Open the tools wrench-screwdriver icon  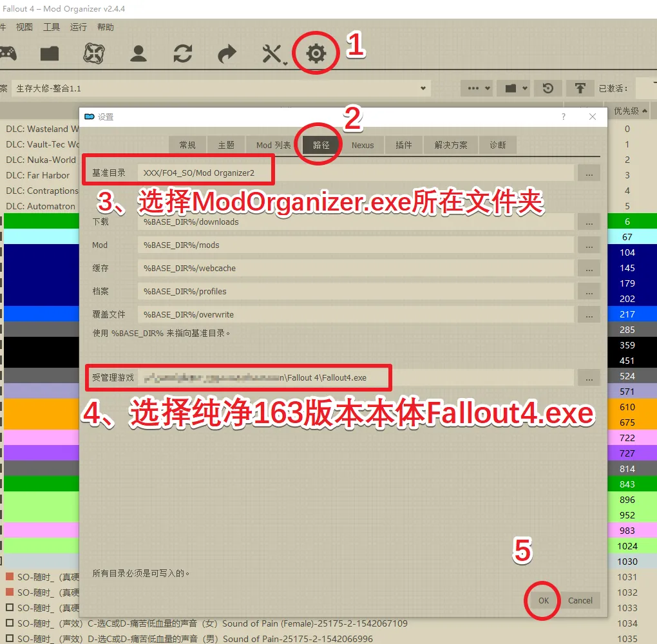[x=274, y=54]
